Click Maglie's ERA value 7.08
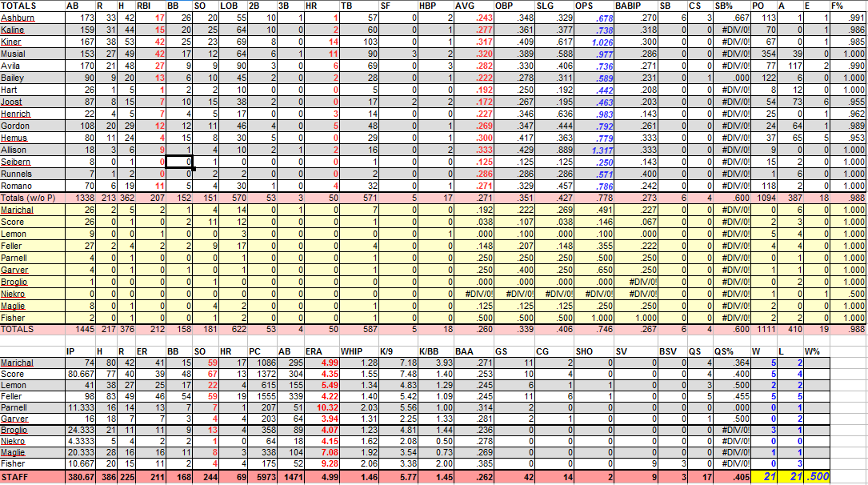 click(x=321, y=452)
